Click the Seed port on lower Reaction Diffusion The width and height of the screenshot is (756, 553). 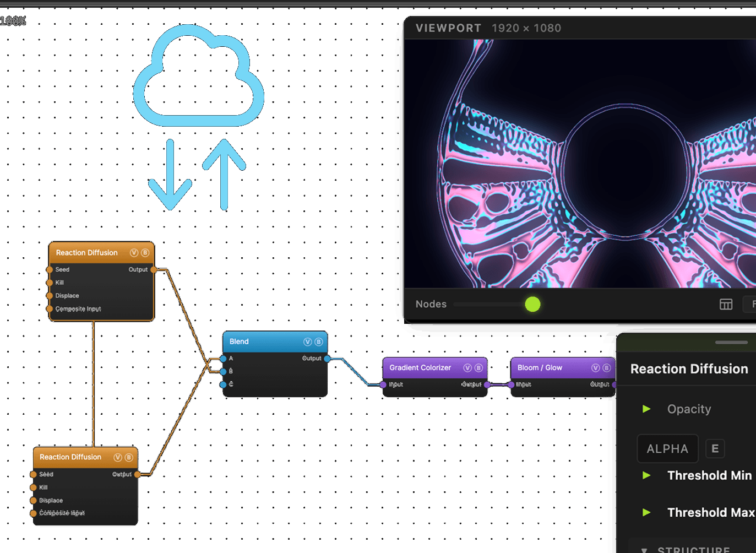[34, 474]
